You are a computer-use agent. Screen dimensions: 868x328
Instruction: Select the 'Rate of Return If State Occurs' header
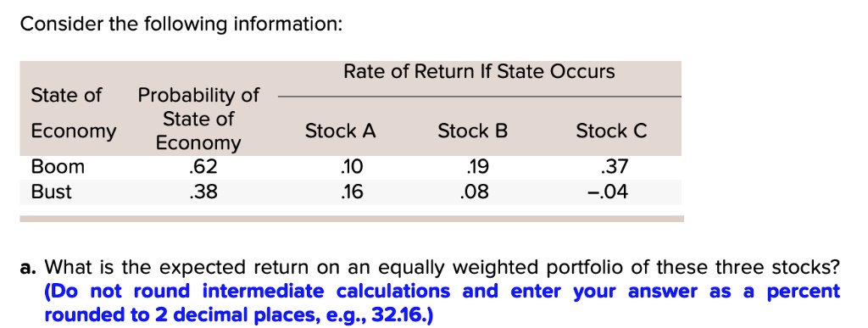(479, 72)
